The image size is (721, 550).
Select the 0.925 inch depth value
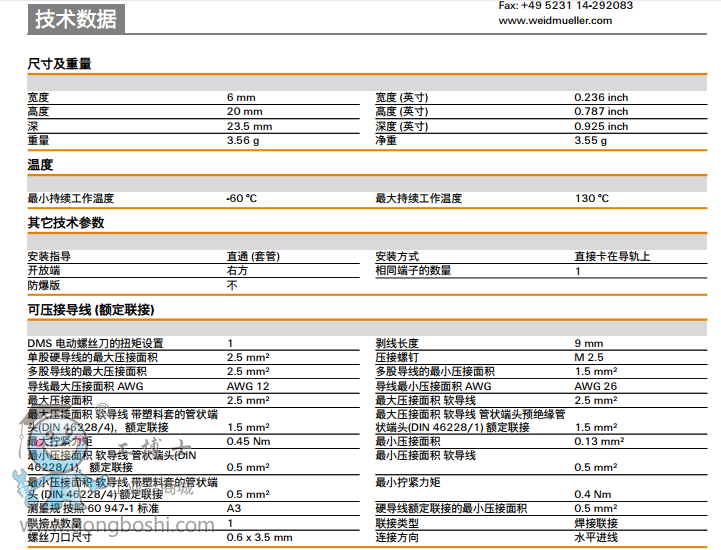click(x=601, y=127)
